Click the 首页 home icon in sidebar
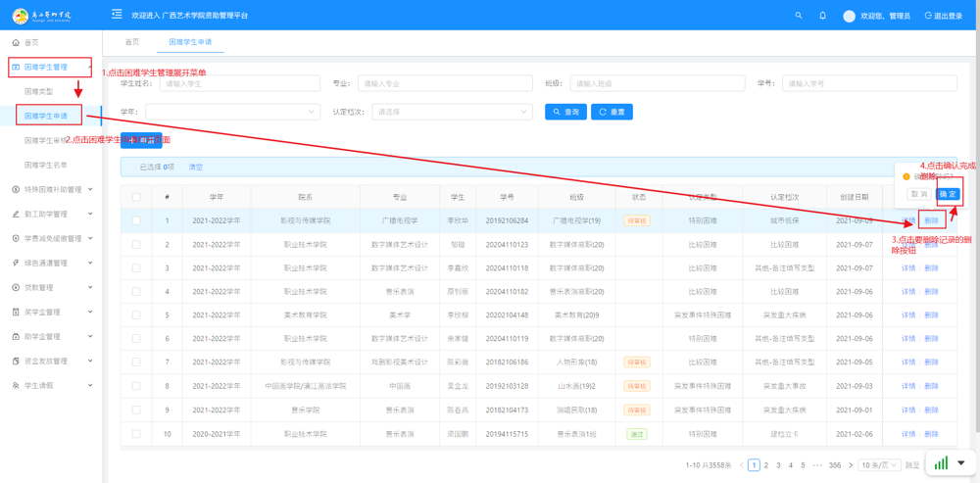The height and width of the screenshot is (483, 980). (16, 42)
